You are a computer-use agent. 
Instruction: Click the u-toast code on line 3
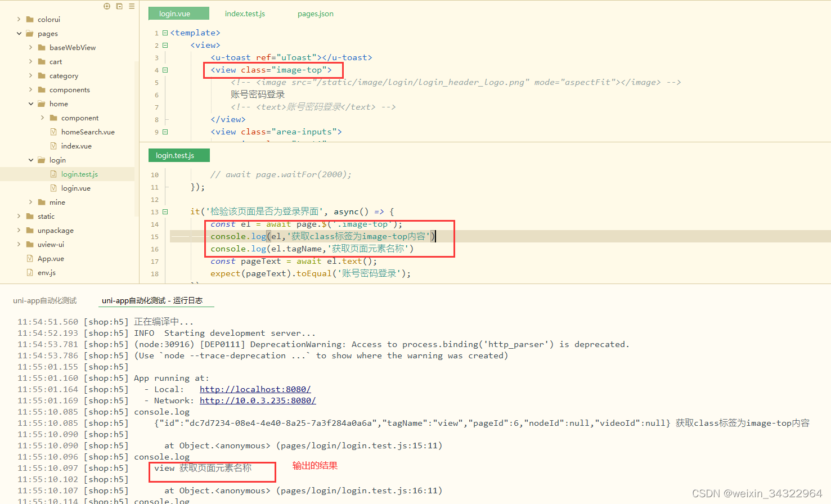[291, 57]
